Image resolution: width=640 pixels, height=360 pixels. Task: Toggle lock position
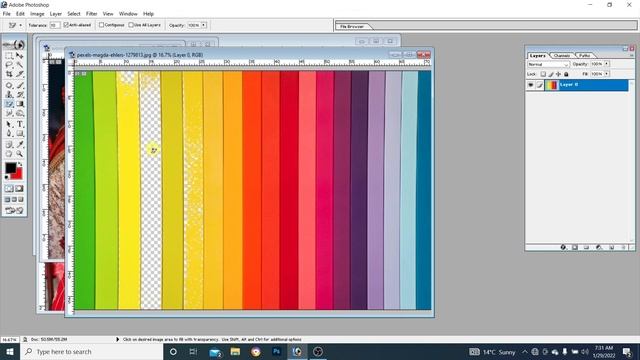558,74
